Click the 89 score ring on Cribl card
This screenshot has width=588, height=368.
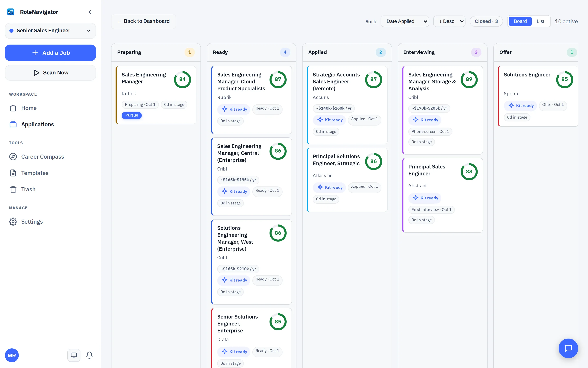[469, 80]
